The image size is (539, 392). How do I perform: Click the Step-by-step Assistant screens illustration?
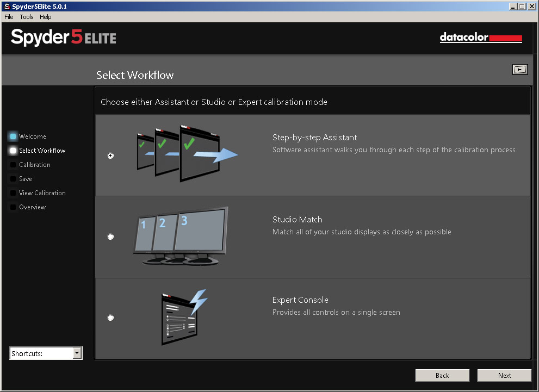pyautogui.click(x=187, y=153)
